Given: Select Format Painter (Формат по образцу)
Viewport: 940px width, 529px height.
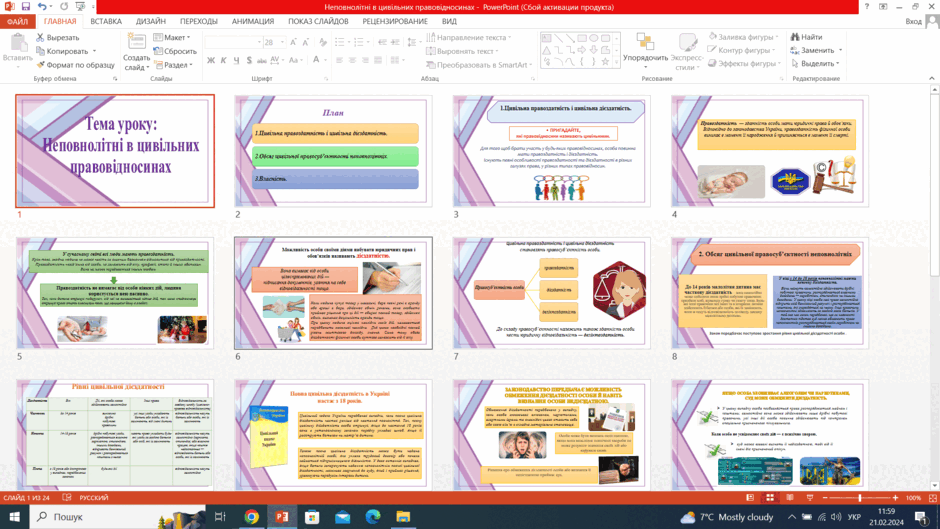Looking at the screenshot, I should coord(75,65).
